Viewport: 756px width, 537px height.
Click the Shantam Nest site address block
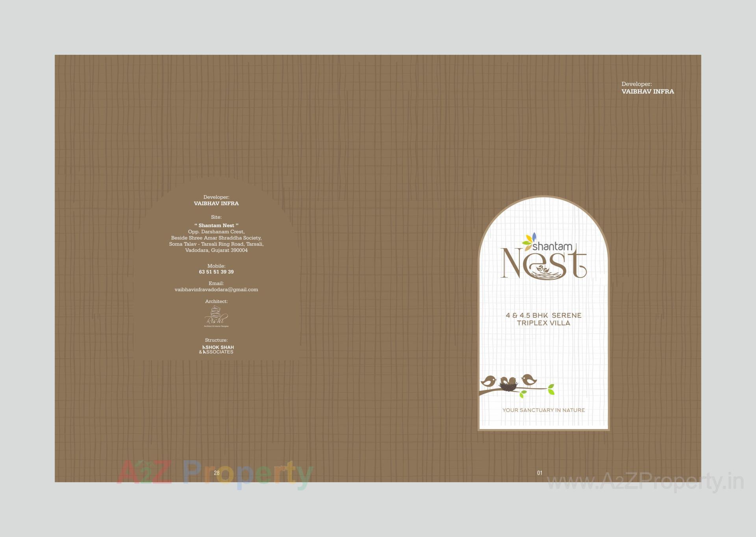(x=217, y=238)
